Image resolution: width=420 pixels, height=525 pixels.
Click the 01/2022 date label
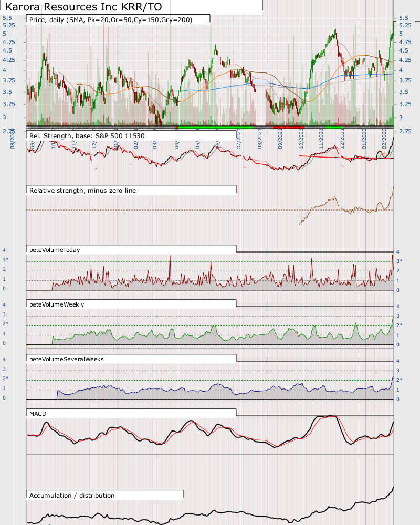tap(364, 140)
